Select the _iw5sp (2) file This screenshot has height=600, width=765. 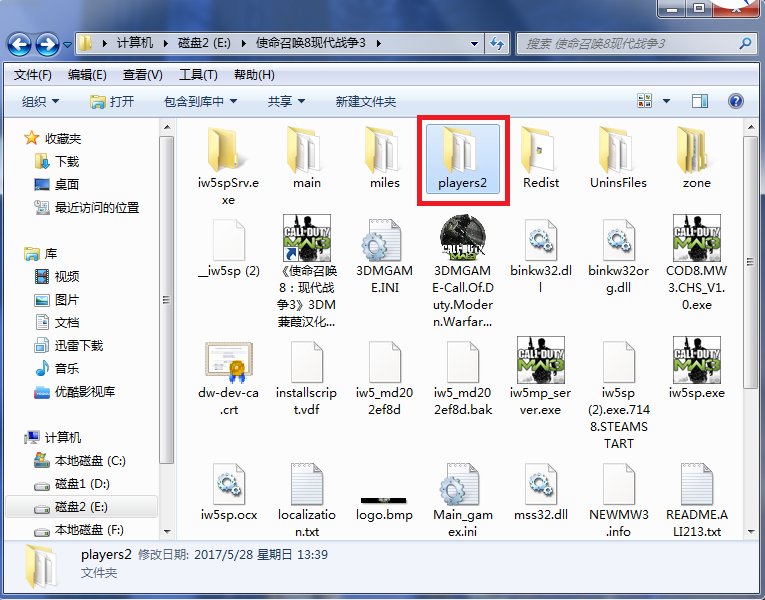pyautogui.click(x=228, y=248)
